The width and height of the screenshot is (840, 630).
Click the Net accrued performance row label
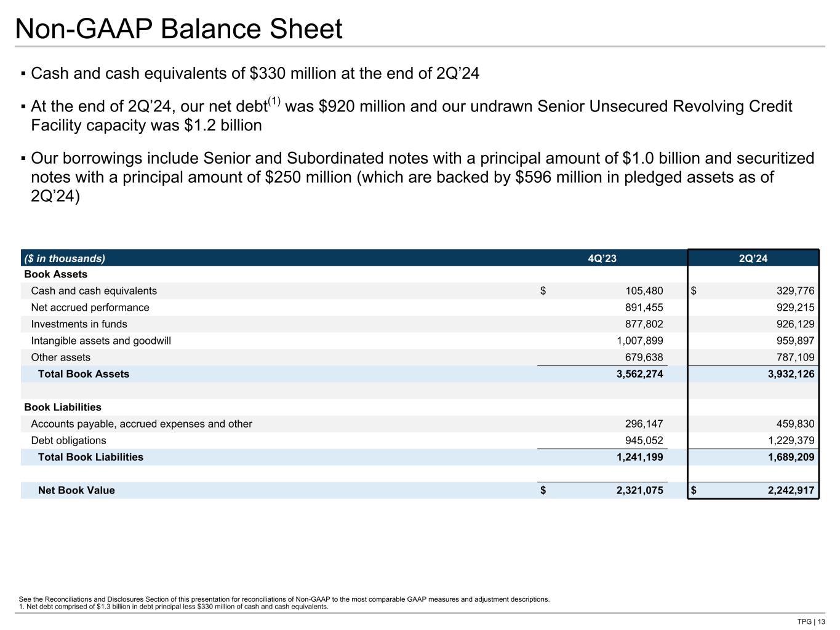pyautogui.click(x=90, y=308)
